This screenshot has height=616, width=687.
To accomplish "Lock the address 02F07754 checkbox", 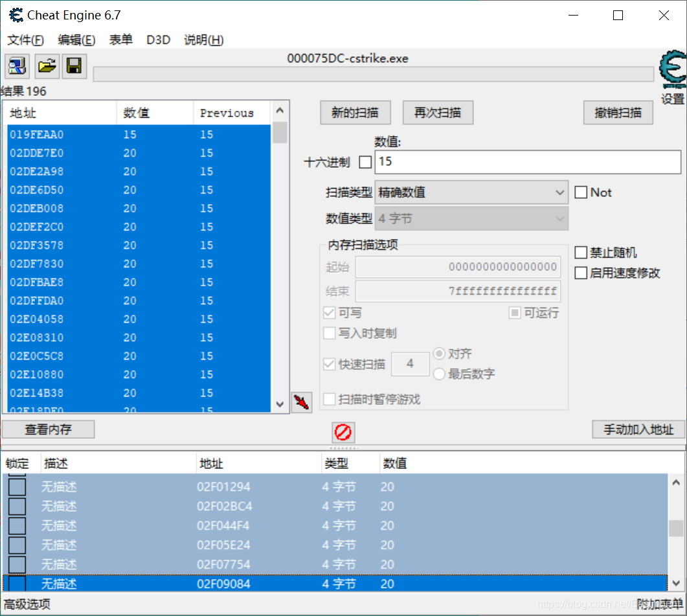I will [x=17, y=564].
